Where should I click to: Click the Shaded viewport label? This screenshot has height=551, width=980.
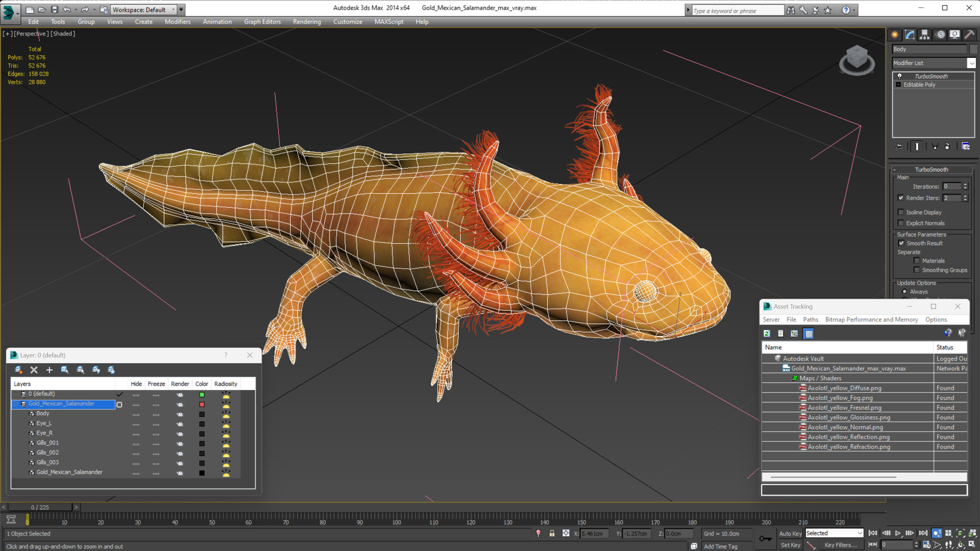(63, 33)
